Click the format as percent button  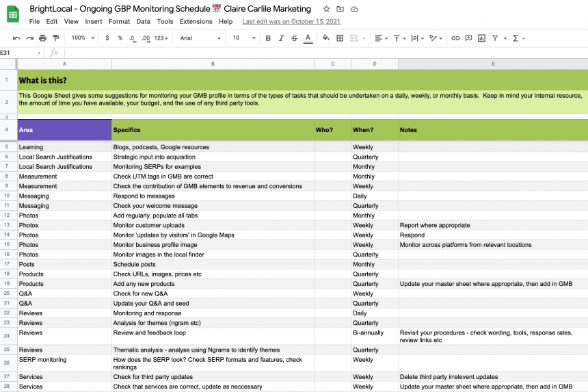pos(120,38)
